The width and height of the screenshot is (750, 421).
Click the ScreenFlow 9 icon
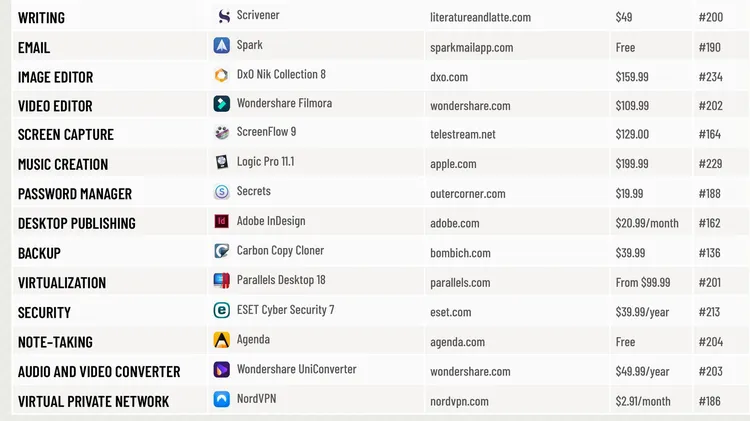[222, 133]
